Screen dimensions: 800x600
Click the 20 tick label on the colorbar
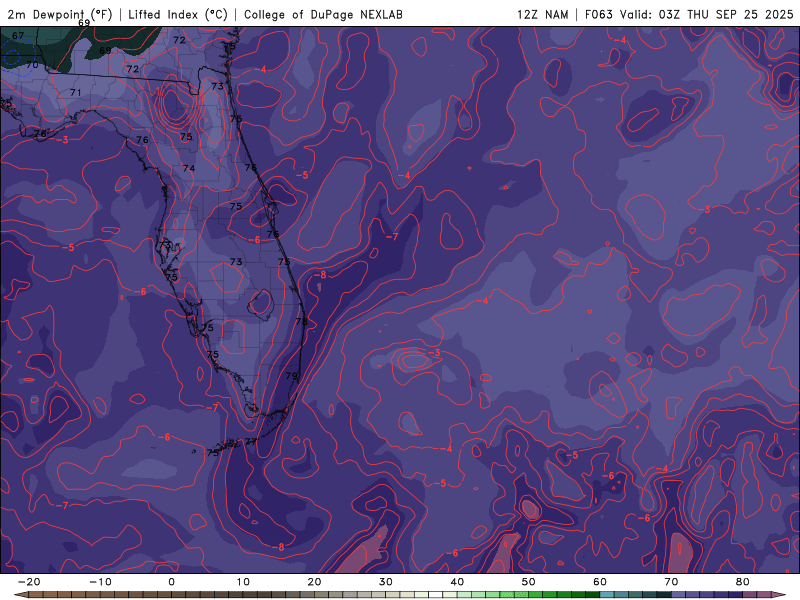tap(314, 582)
